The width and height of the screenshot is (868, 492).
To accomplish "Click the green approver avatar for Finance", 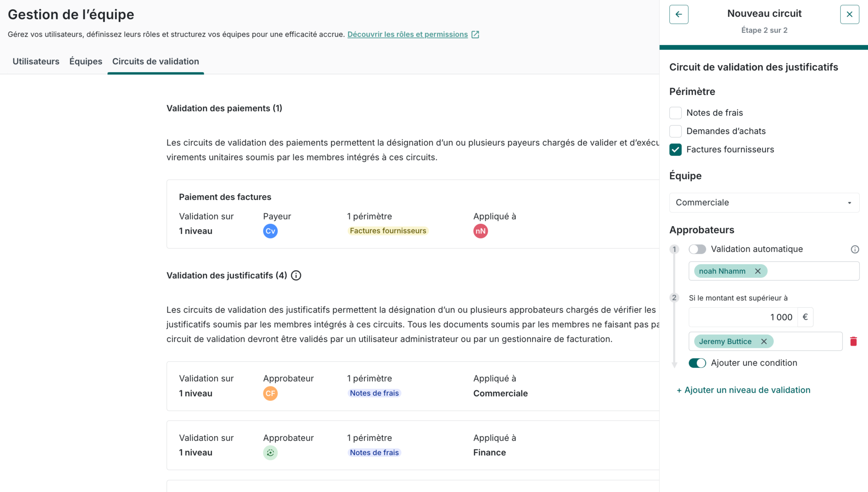I will coord(270,453).
